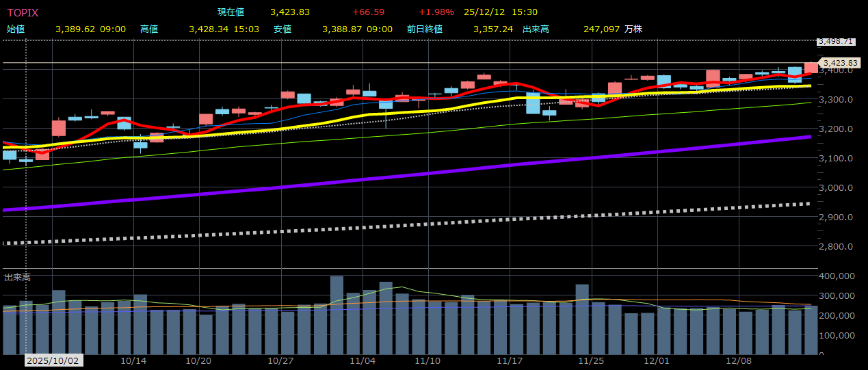Click the thick dotted white trend line
The image size is (868, 370).
(410, 224)
